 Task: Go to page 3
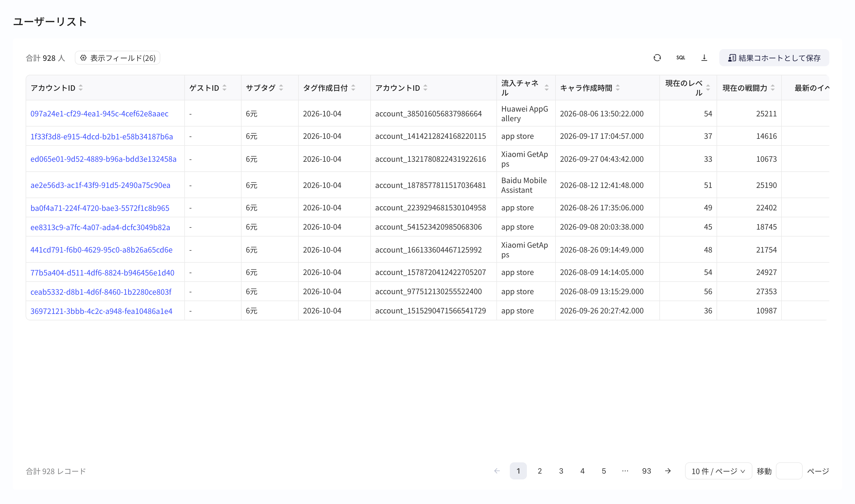tap(561, 471)
